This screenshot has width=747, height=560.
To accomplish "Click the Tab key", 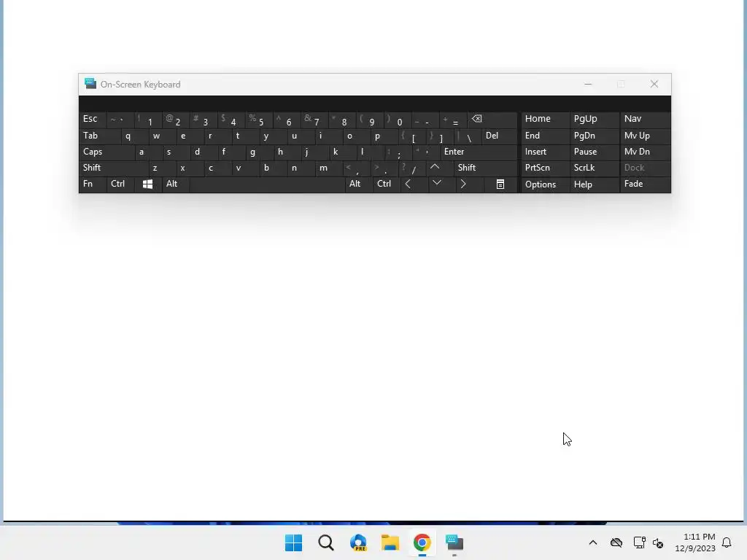I will pos(100,136).
